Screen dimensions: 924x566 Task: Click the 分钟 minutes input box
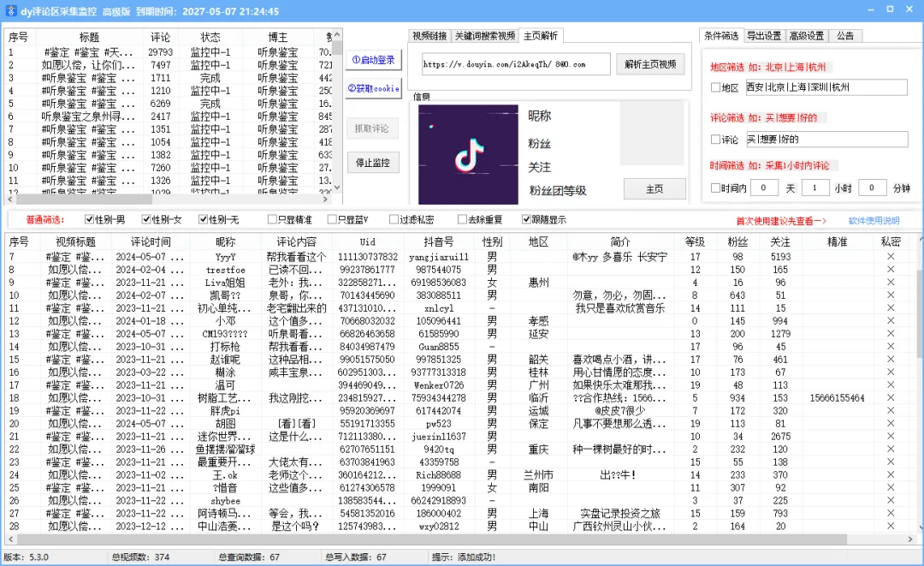(874, 188)
